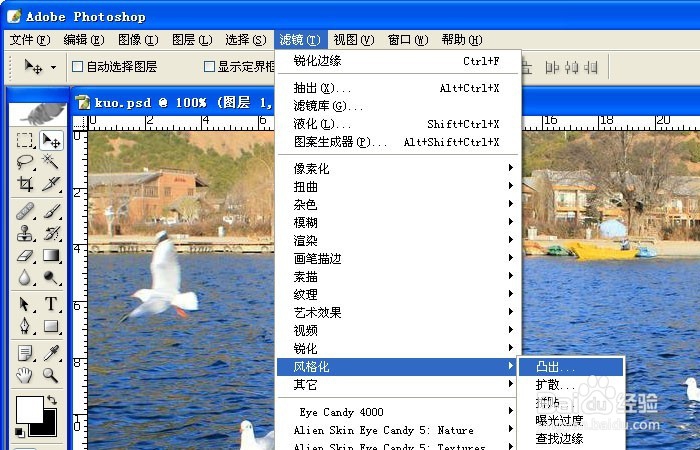This screenshot has height=450, width=700.
Task: Select the Eyedropper tool
Action: [x=51, y=353]
